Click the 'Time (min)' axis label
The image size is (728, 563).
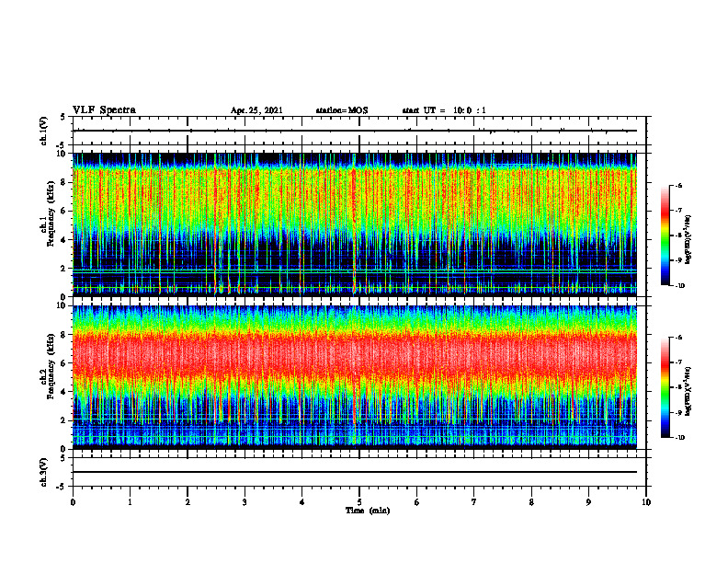368,511
